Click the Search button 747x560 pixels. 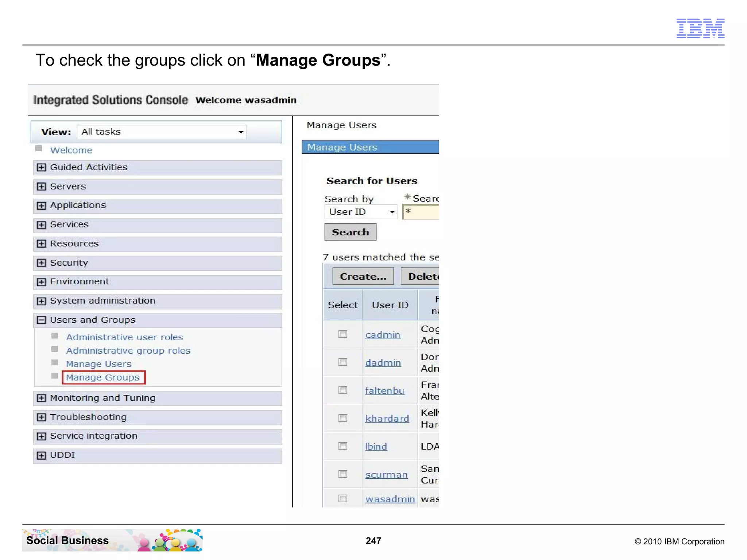[x=350, y=232]
